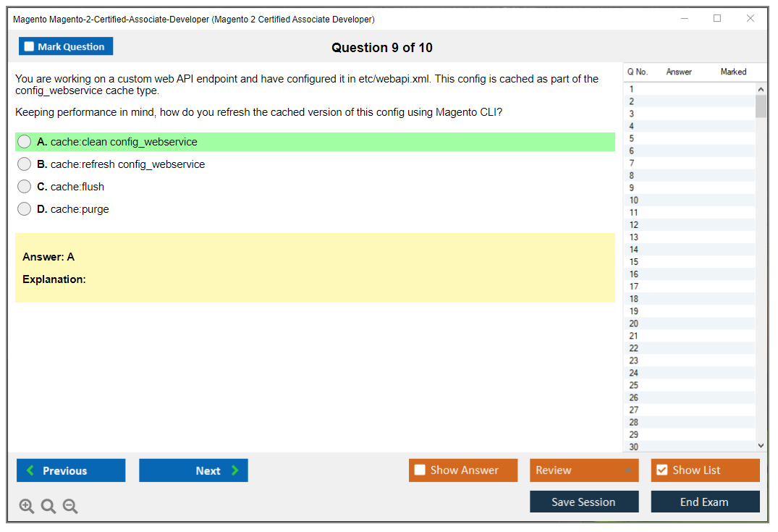Minimize the exam window
Viewport: 778px width, 532px height.
pyautogui.click(x=684, y=19)
